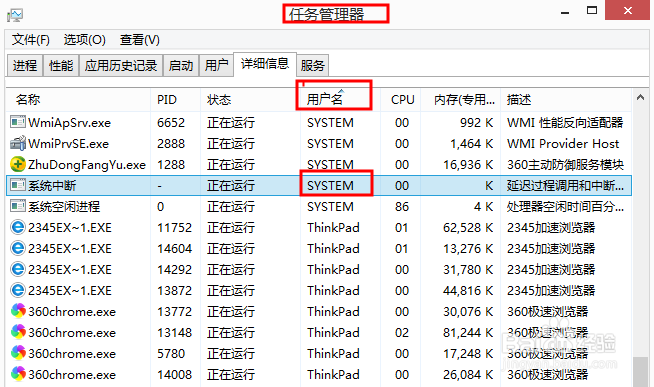The width and height of the screenshot is (654, 387).
Task: Select the WmiPrvSE.exe process name
Action: pos(68,143)
